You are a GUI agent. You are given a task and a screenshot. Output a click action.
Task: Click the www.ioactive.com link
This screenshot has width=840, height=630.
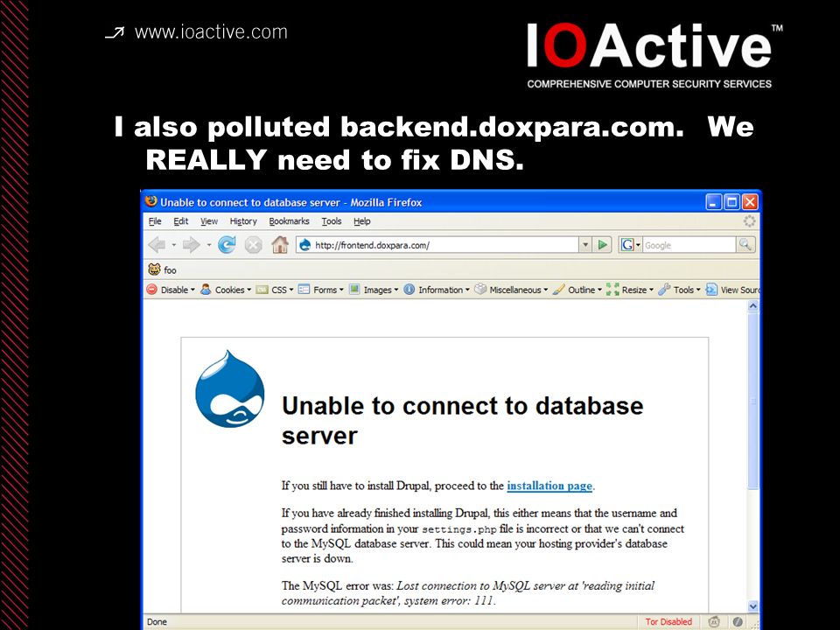click(211, 32)
